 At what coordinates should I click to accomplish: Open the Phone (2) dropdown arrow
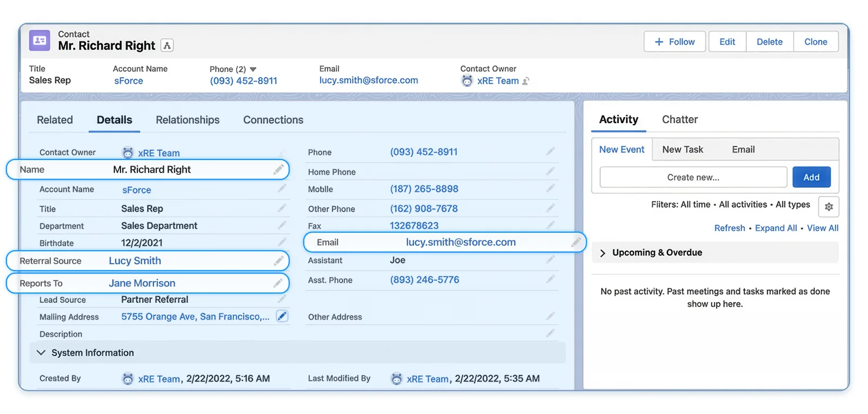pos(253,69)
